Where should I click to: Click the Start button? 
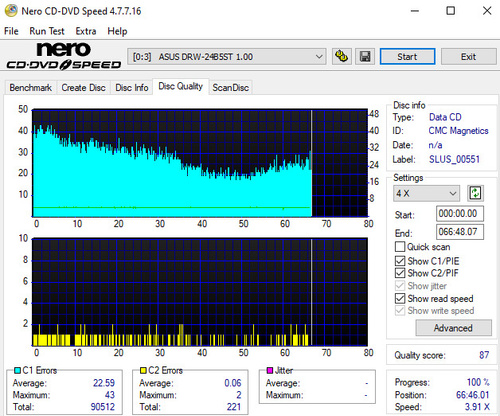click(407, 57)
